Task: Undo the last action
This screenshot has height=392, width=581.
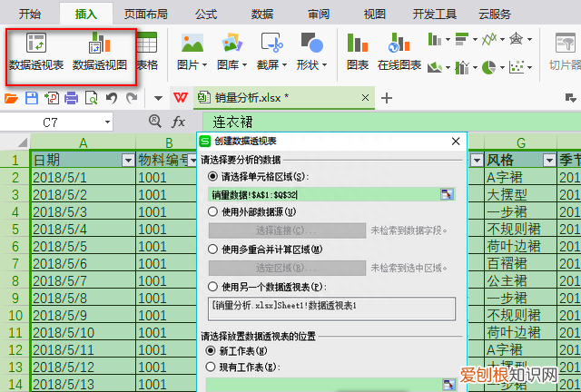Action: coord(112,98)
